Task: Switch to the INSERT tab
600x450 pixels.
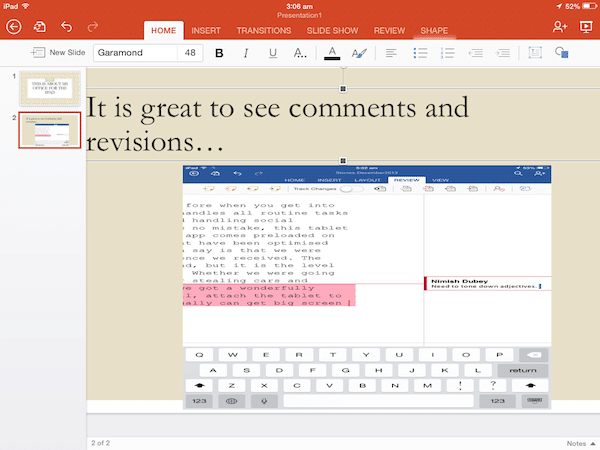Action: [x=206, y=31]
